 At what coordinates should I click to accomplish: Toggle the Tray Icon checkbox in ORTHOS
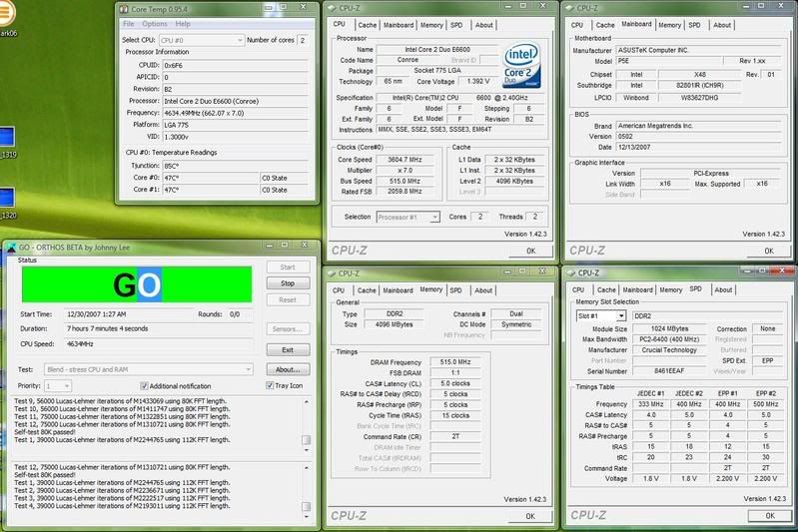pos(270,385)
